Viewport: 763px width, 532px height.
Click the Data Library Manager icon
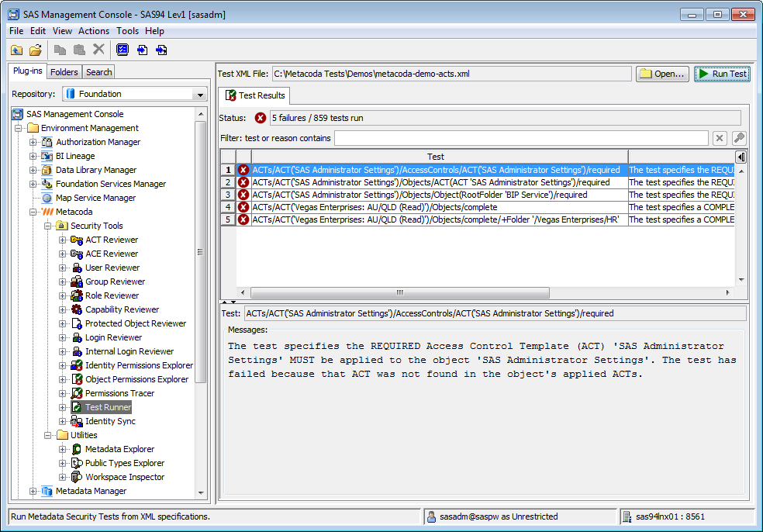tap(47, 171)
